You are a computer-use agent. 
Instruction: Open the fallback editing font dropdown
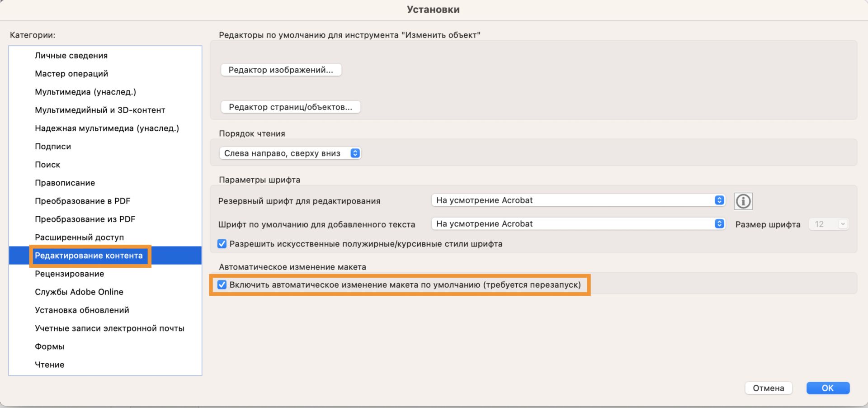pos(577,200)
